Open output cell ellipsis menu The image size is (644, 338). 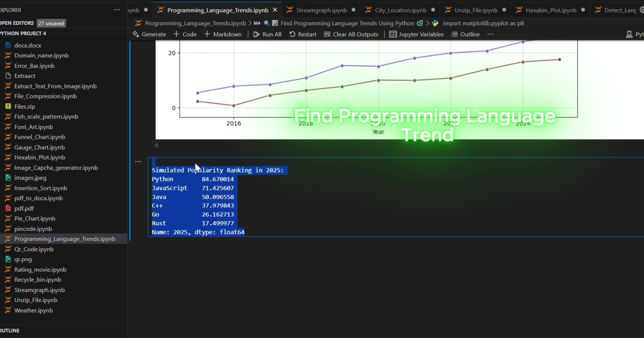(138, 161)
